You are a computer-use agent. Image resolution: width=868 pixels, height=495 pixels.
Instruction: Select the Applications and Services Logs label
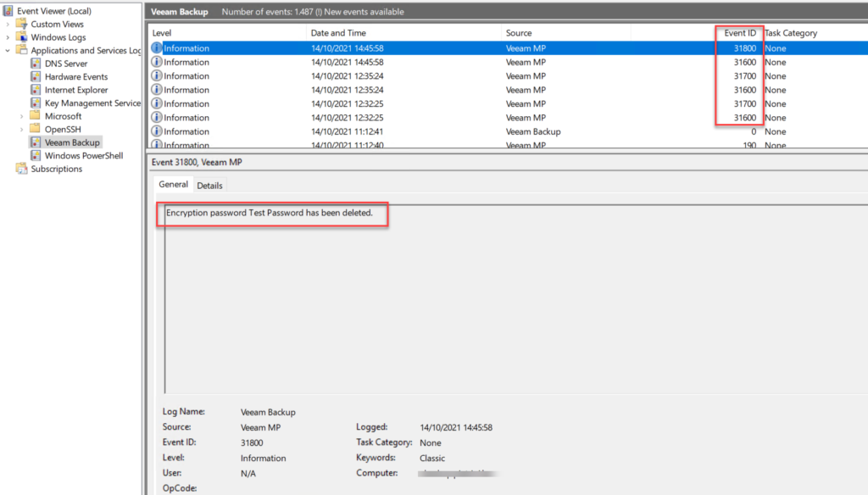pos(86,50)
